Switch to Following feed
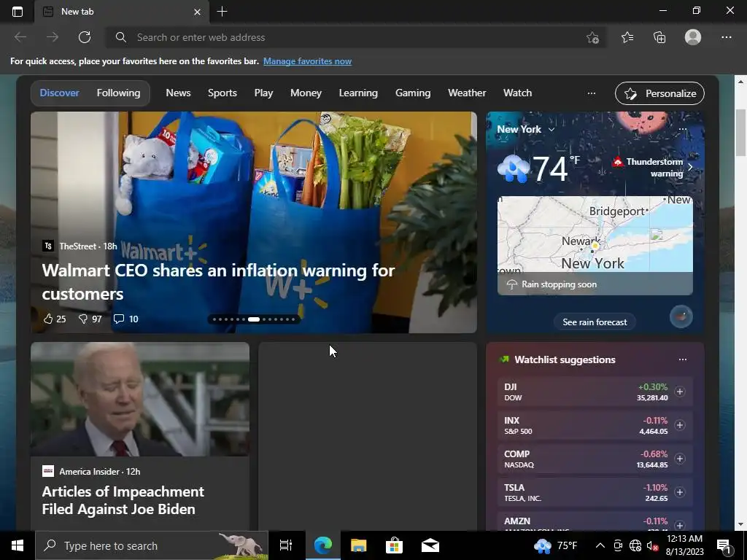 click(x=119, y=93)
